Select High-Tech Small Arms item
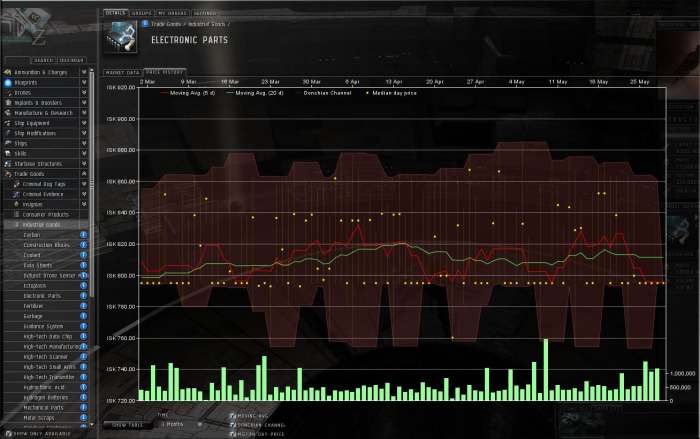700x439 pixels. pos(50,367)
